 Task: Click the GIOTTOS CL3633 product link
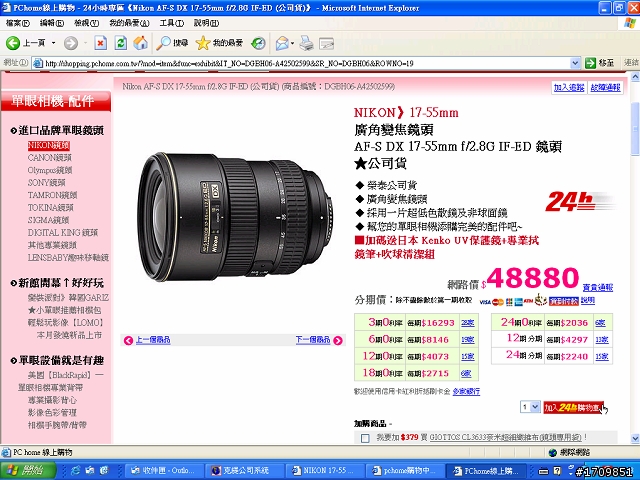[505, 437]
